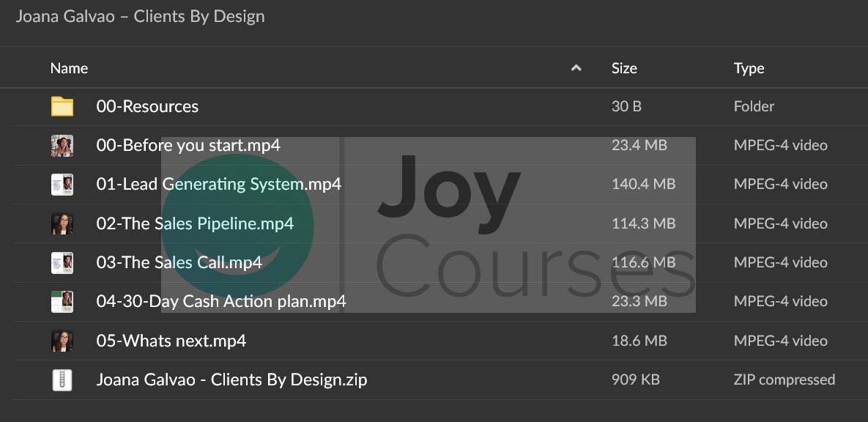Select the file 05-Whats next.mp4
The height and width of the screenshot is (422, 868).
tap(171, 341)
